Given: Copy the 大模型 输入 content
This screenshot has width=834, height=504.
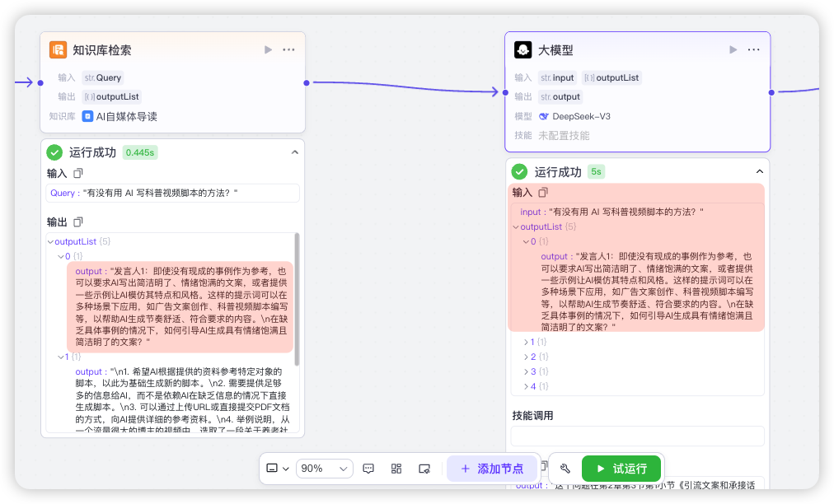Looking at the screenshot, I should pos(543,193).
